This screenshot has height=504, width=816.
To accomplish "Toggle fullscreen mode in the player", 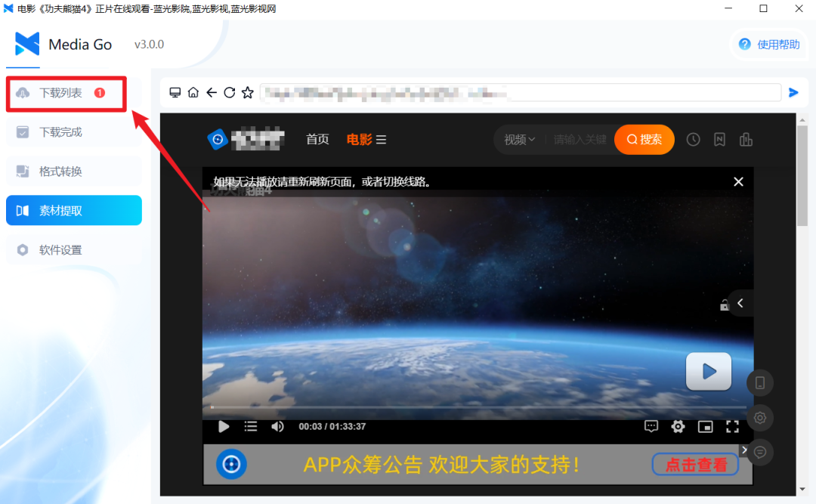I will (x=732, y=426).
